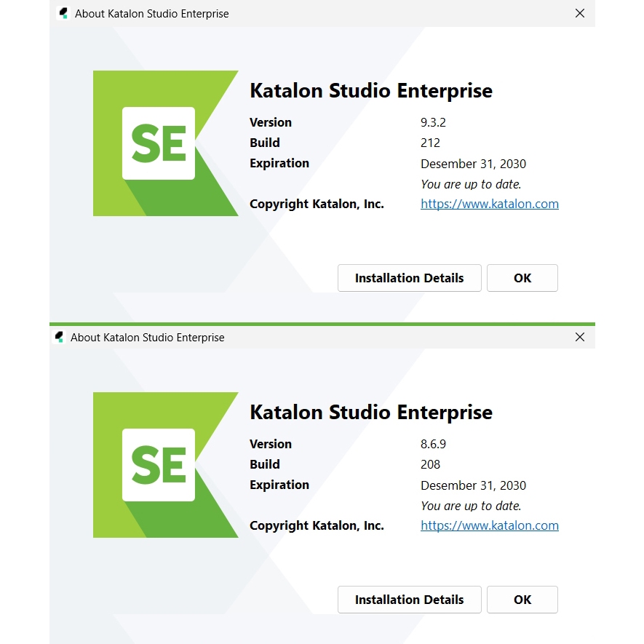The height and width of the screenshot is (644, 644).
Task: Click the expiration date in the 9.3.2 dialog
Action: click(473, 164)
